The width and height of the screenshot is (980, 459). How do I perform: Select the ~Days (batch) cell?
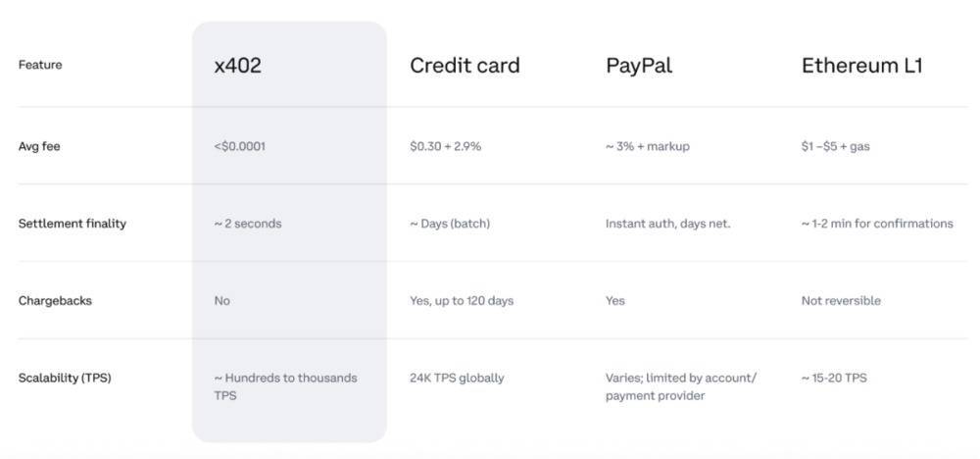pyautogui.click(x=450, y=224)
